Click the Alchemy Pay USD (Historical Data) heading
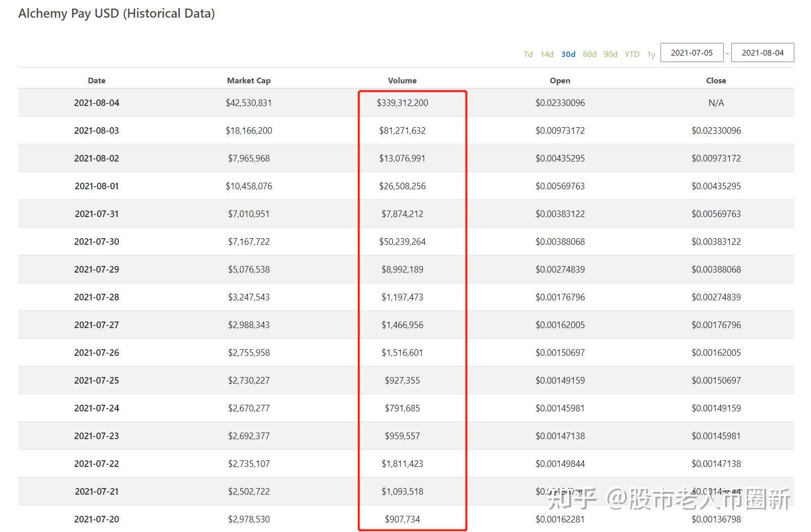This screenshot has height=532, width=811. tap(117, 14)
